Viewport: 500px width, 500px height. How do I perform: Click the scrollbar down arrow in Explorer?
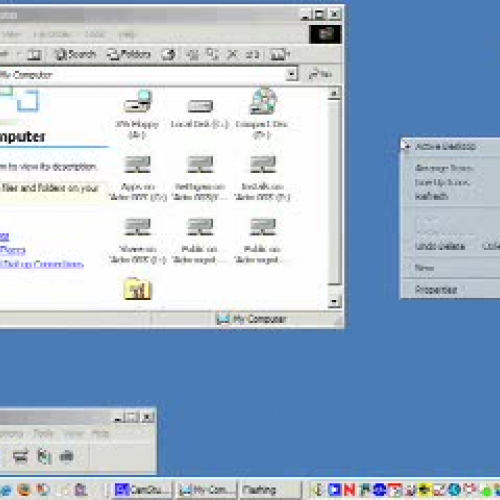[x=334, y=302]
